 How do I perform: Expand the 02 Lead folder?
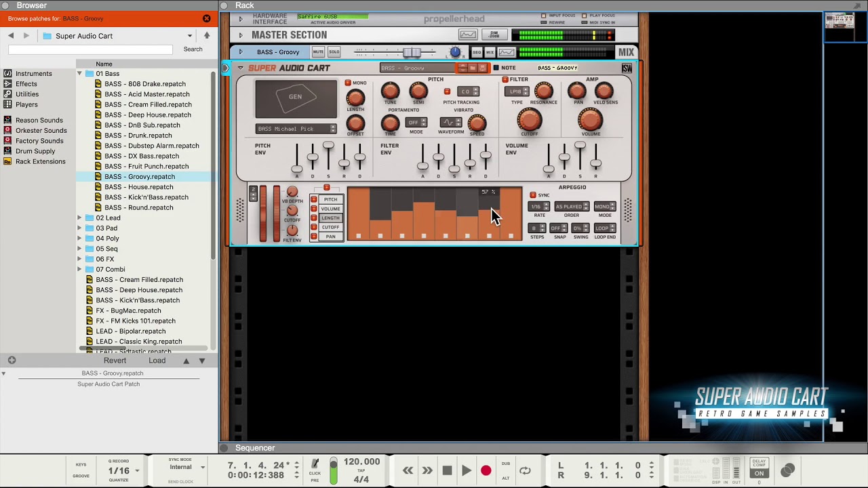(79, 218)
